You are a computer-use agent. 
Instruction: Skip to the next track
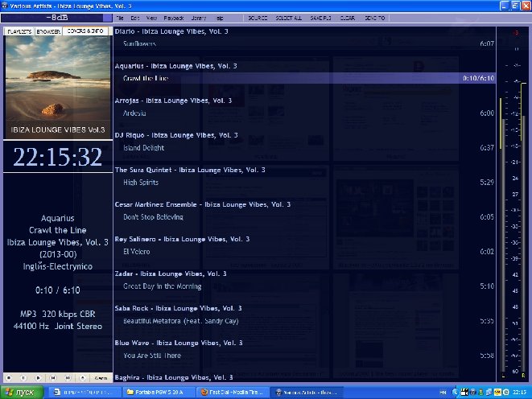coord(68,377)
